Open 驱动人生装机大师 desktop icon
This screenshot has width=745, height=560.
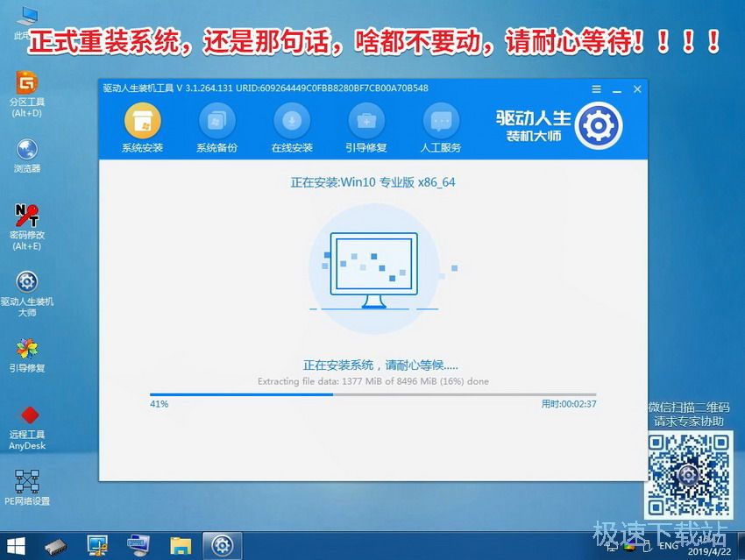pyautogui.click(x=27, y=294)
